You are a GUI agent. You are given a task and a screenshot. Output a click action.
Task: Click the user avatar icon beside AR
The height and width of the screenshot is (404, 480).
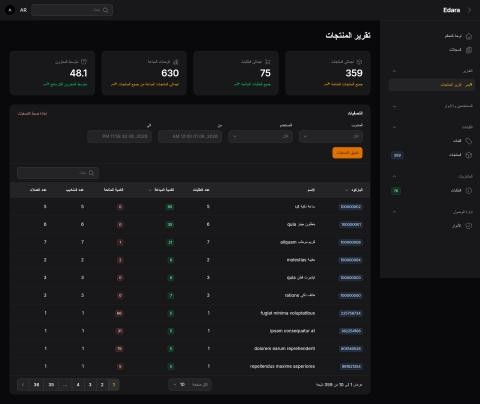(x=10, y=10)
